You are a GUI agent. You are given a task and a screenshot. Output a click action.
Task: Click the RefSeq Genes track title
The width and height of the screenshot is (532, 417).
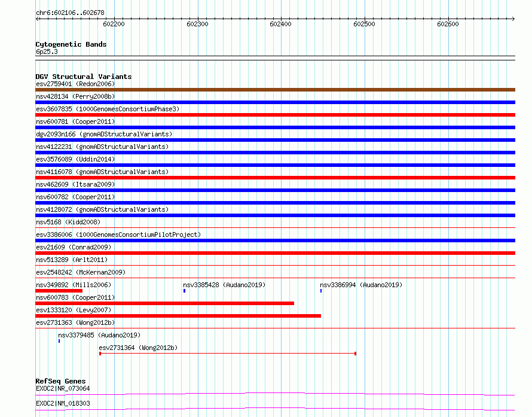point(61,381)
